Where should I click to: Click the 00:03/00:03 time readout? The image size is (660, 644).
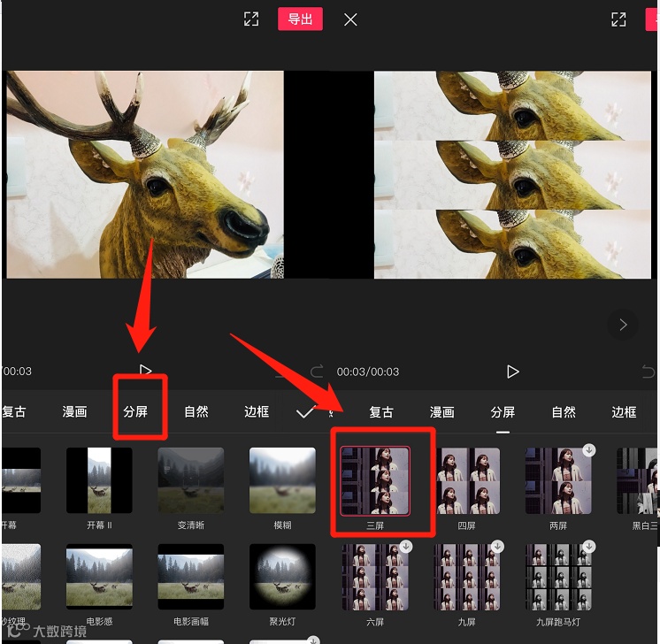pyautogui.click(x=368, y=372)
